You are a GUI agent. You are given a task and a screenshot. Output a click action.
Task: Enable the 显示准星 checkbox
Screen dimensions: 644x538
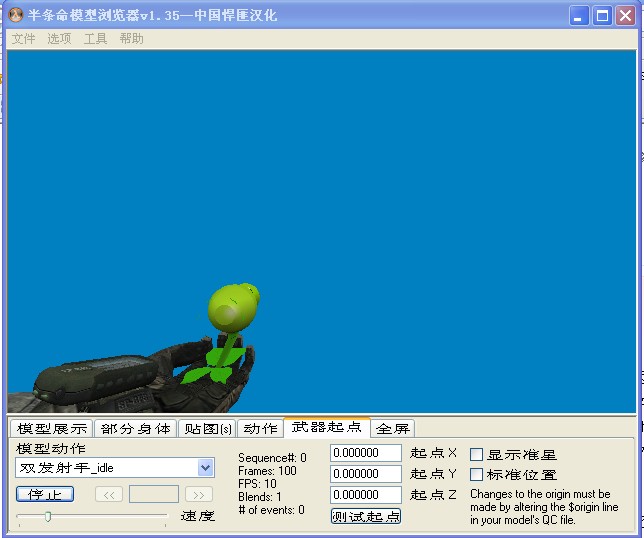pos(476,455)
